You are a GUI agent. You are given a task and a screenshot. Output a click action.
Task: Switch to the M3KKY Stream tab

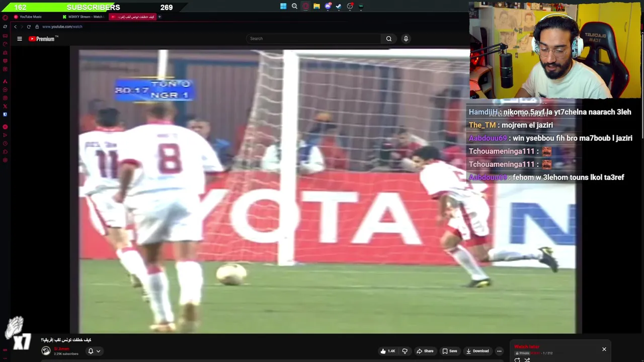point(83,17)
